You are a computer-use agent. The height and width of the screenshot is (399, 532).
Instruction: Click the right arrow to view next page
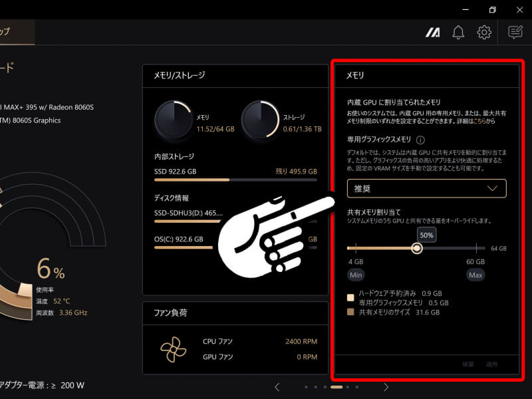pos(386,386)
